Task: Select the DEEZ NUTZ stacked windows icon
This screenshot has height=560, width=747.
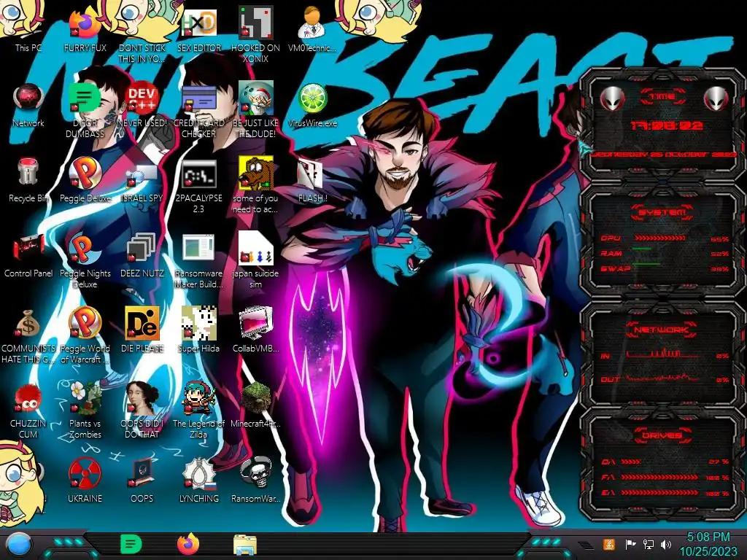Action: pos(142,256)
